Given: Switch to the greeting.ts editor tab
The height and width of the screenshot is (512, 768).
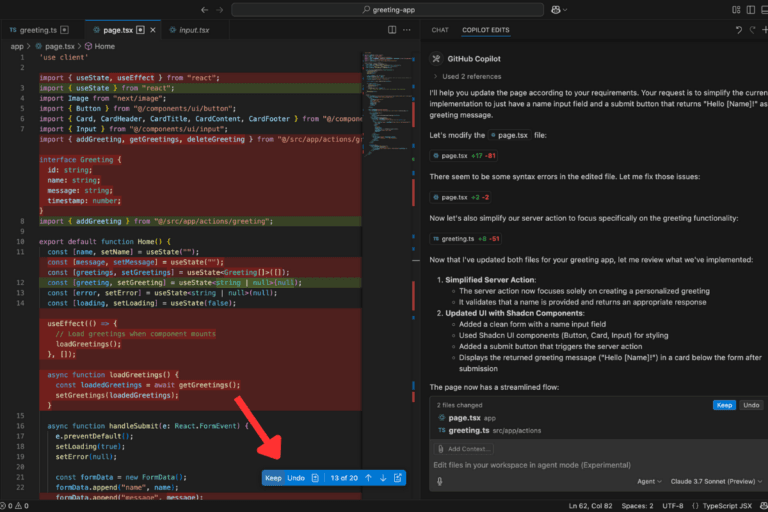Looking at the screenshot, I should [x=38, y=30].
